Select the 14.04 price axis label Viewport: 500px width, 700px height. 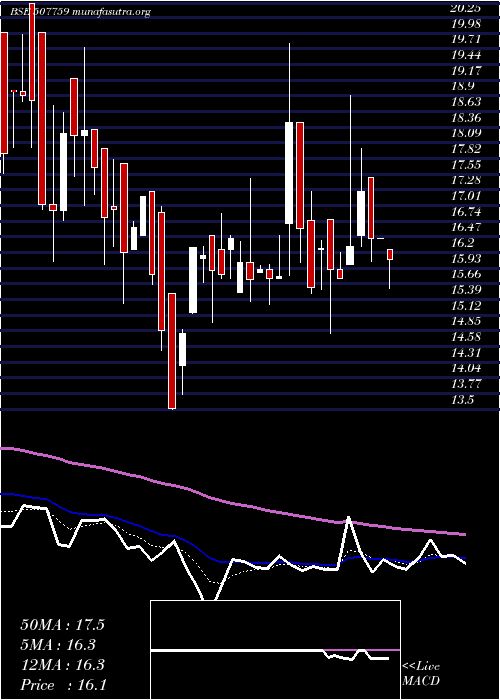pyautogui.click(x=465, y=368)
